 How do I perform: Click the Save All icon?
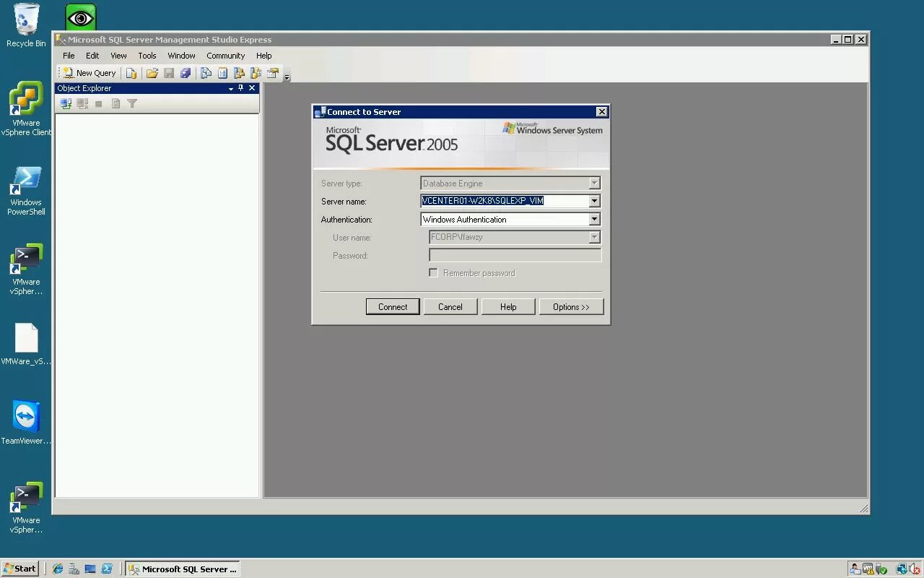coord(186,73)
